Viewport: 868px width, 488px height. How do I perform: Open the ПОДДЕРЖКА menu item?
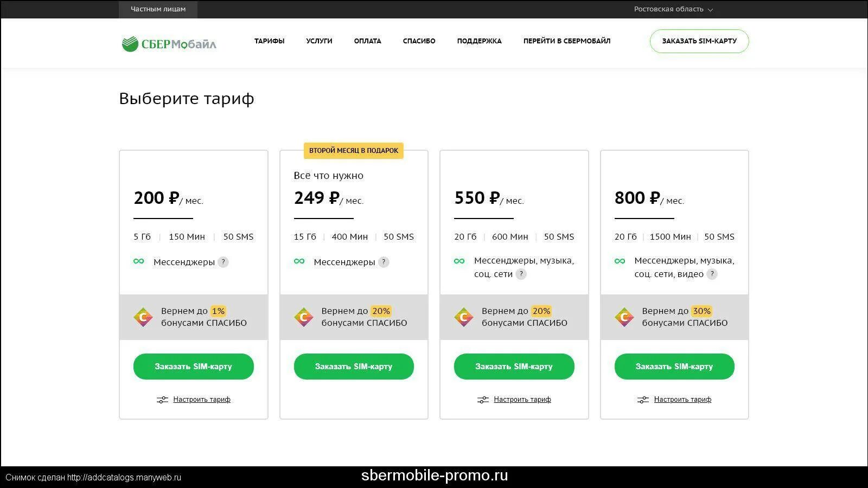tap(479, 41)
